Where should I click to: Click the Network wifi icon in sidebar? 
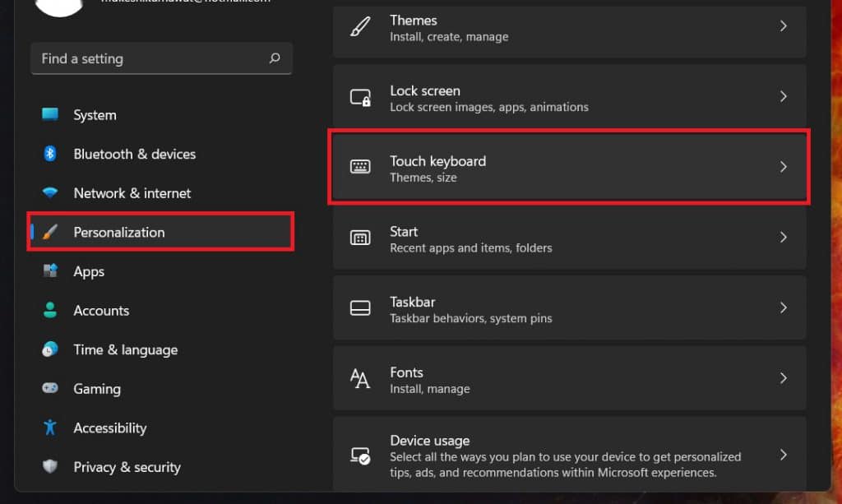click(x=50, y=192)
